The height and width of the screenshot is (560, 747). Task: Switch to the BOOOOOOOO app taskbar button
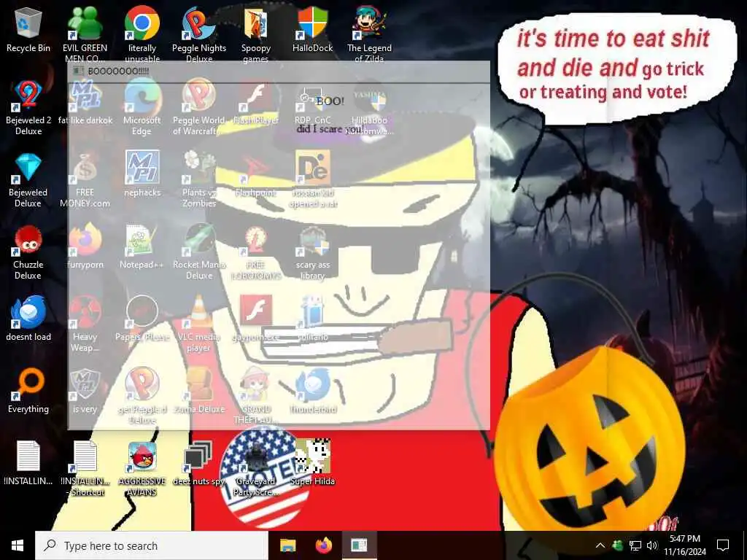[359, 545]
